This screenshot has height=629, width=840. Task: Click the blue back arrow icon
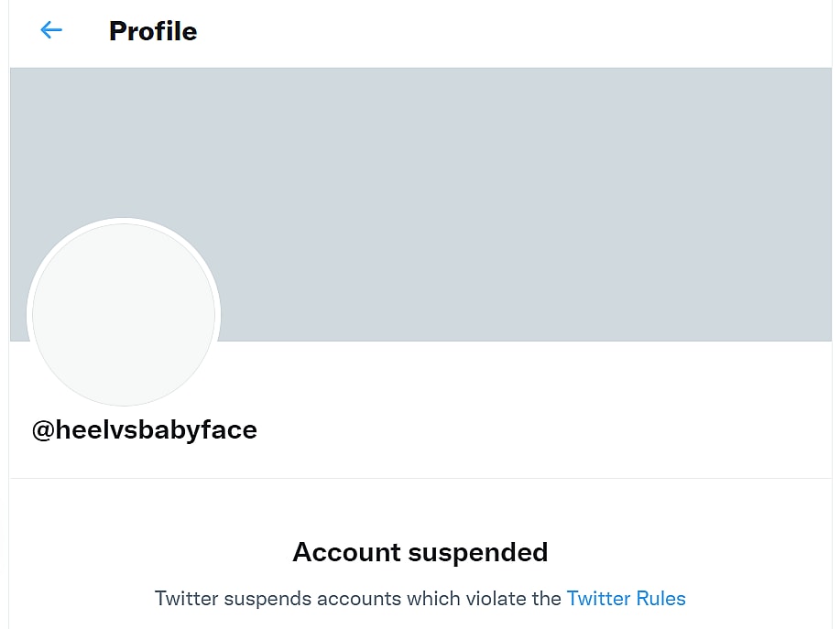[51, 30]
